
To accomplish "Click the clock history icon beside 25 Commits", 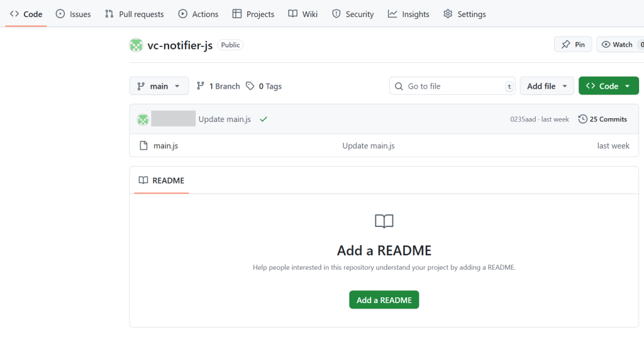I will [582, 119].
